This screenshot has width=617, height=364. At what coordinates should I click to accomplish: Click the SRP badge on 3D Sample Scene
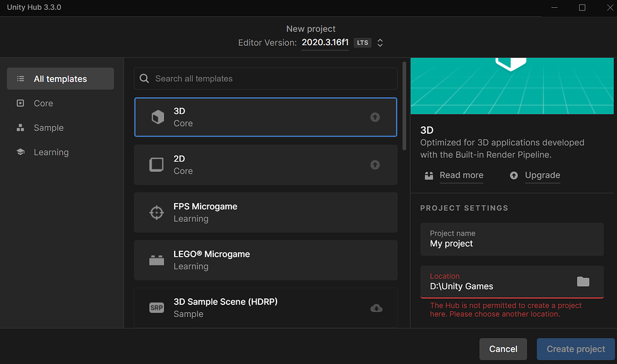coord(157,307)
